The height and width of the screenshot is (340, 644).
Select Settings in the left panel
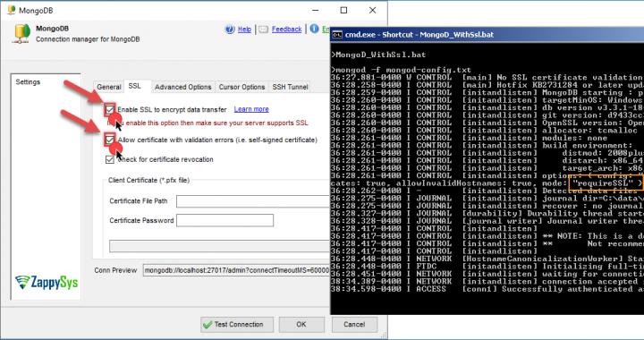click(28, 82)
